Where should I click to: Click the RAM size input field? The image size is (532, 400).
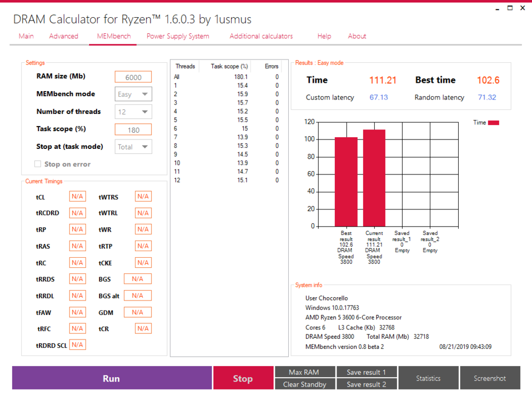pos(133,77)
